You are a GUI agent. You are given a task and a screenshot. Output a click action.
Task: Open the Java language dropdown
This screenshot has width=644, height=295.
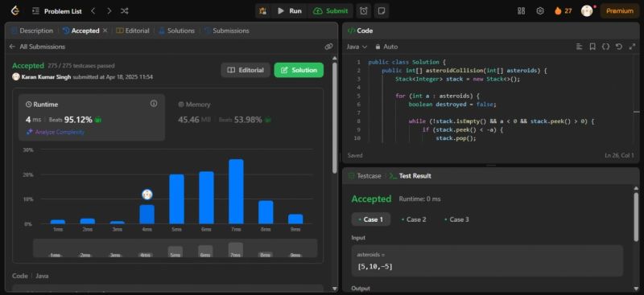coord(357,47)
